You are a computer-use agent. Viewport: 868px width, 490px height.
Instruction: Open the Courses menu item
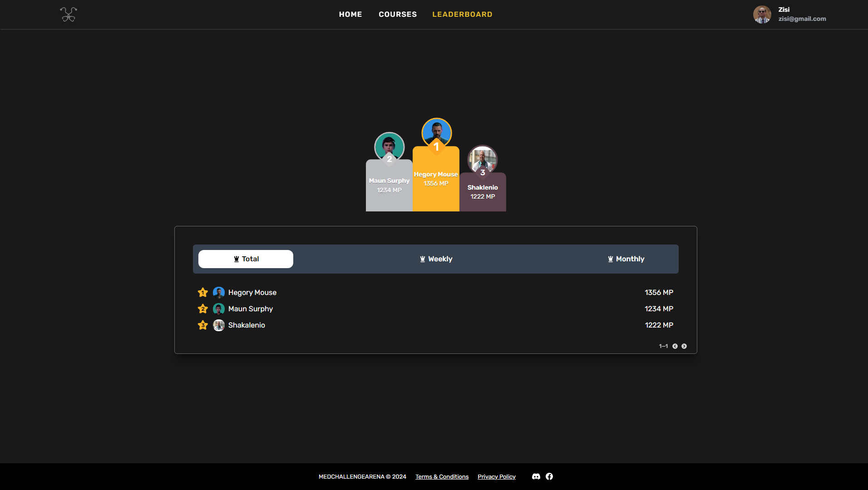point(398,15)
